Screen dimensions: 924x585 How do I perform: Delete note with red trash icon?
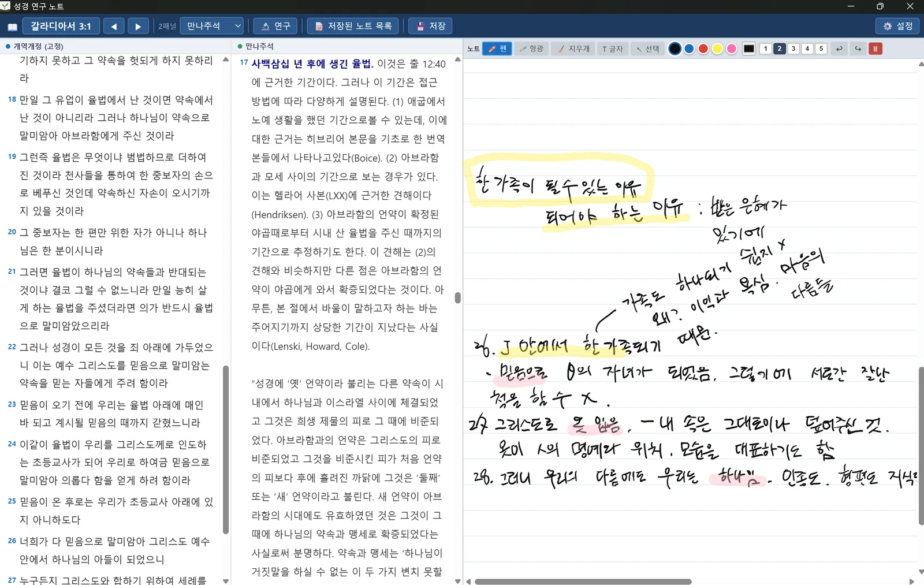point(875,49)
